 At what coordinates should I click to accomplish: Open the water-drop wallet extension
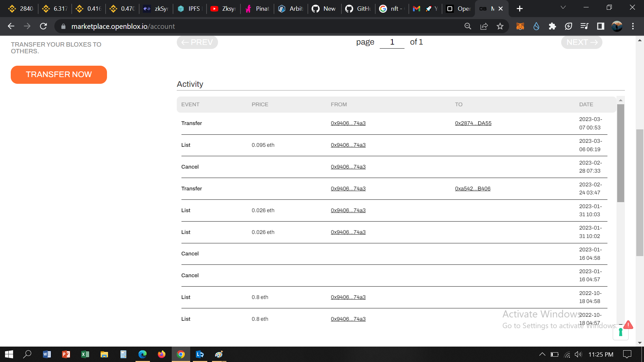[536, 26]
